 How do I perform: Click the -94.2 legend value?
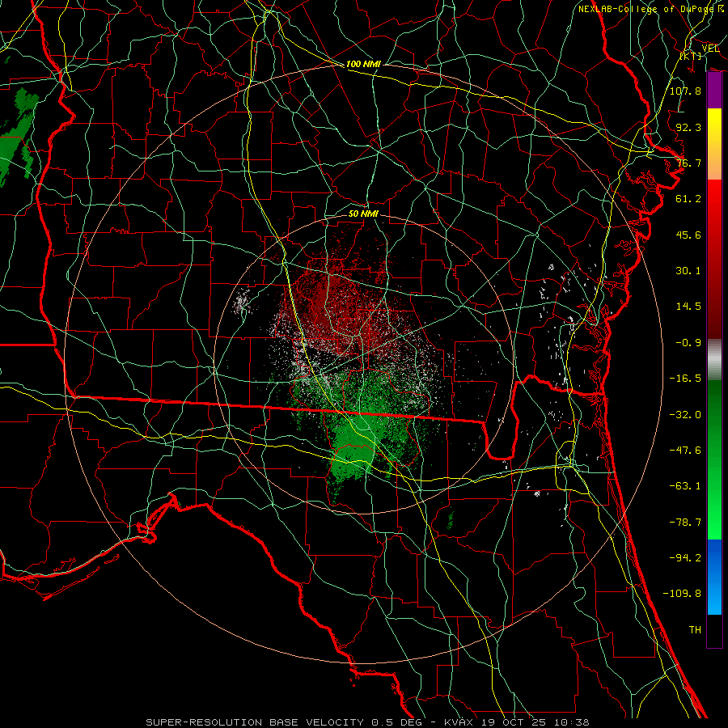[x=685, y=557]
